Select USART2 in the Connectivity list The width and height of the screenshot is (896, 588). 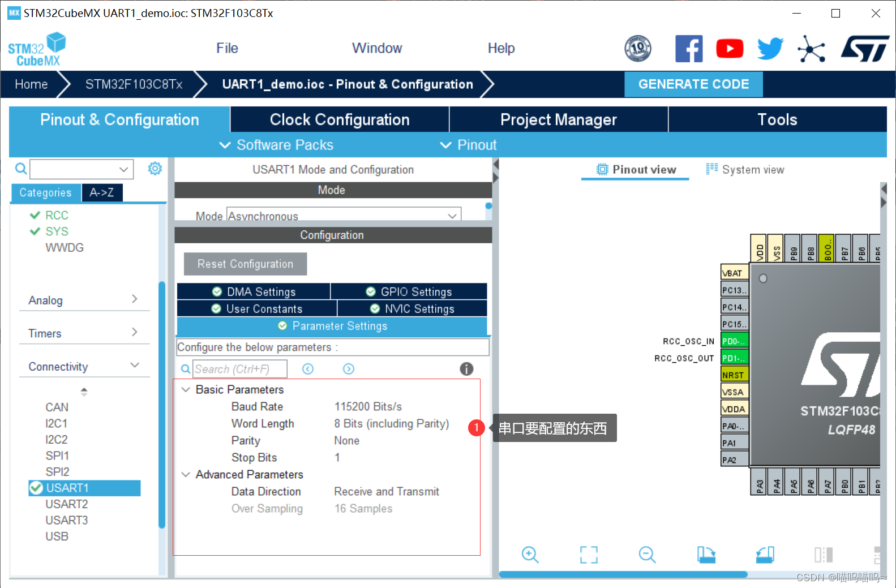(67, 504)
